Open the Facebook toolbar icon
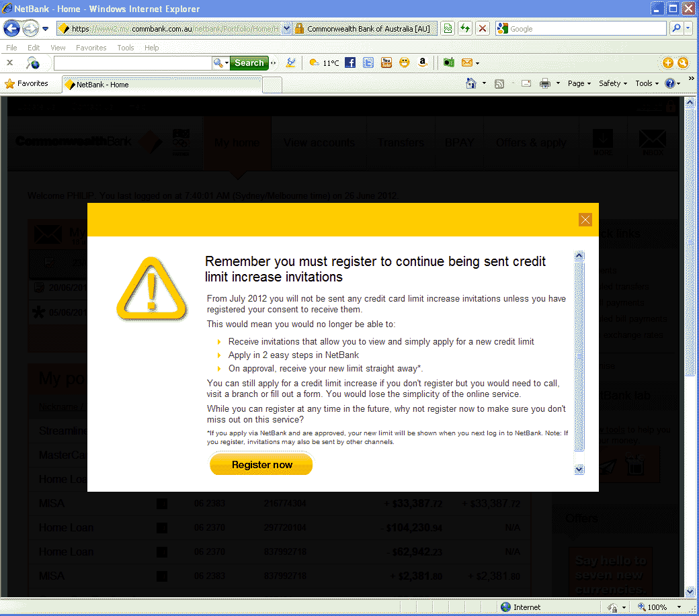The width and height of the screenshot is (699, 616). tap(350, 62)
